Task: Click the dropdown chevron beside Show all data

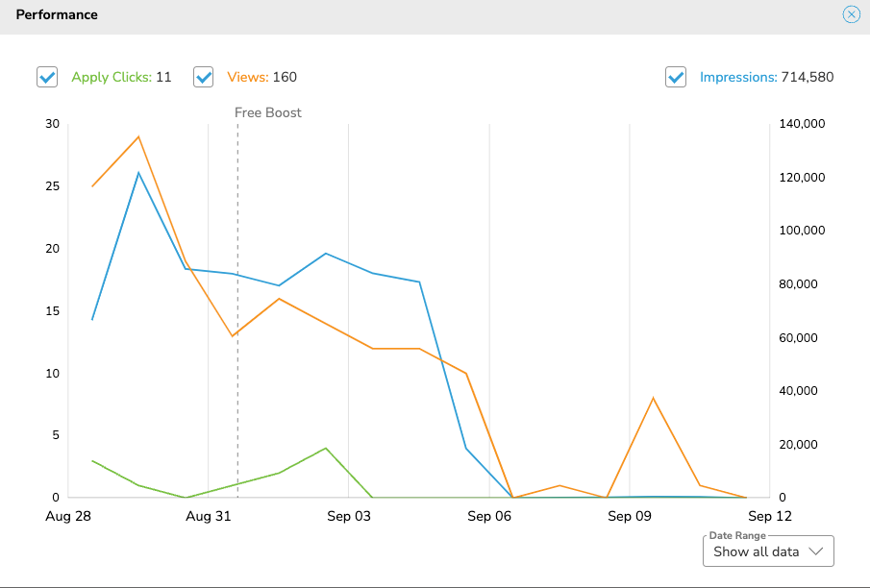Action: pyautogui.click(x=813, y=551)
